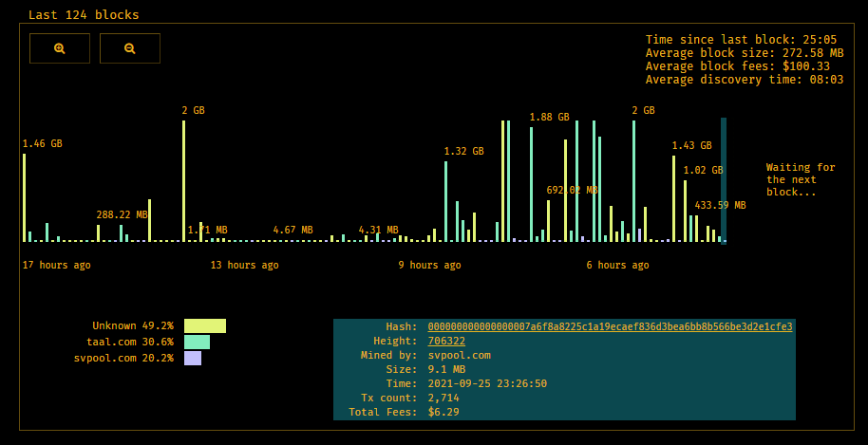Click 'Average block size: 272.58 MB'
868x445 pixels.
[x=745, y=53]
